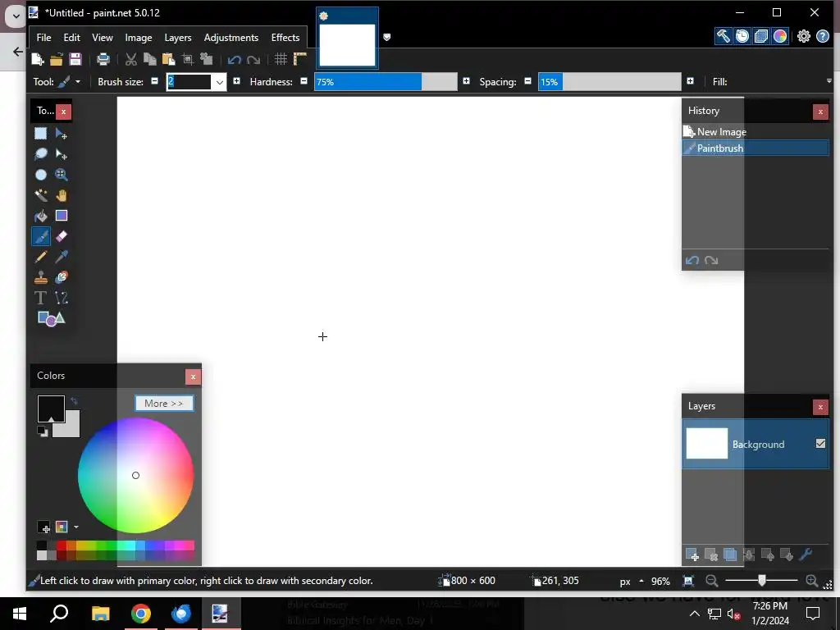840x630 pixels.
Task: Click the Cut scissors icon
Action: pyautogui.click(x=130, y=59)
